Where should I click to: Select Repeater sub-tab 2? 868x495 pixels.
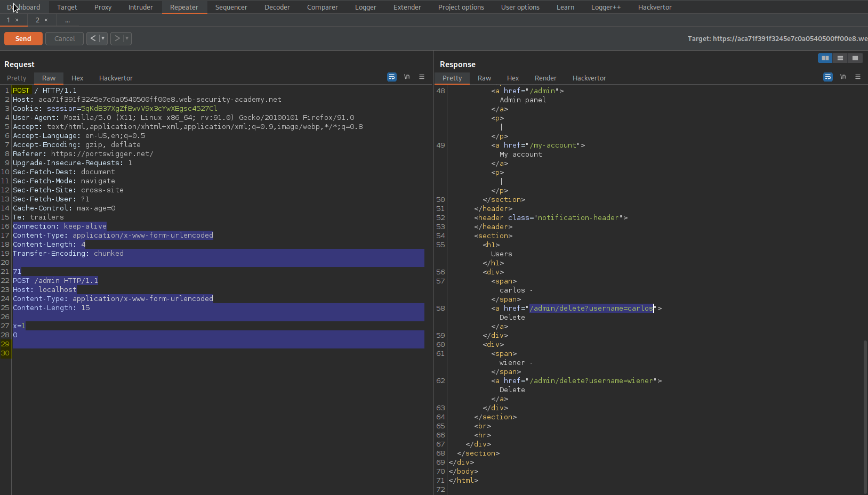click(38, 20)
